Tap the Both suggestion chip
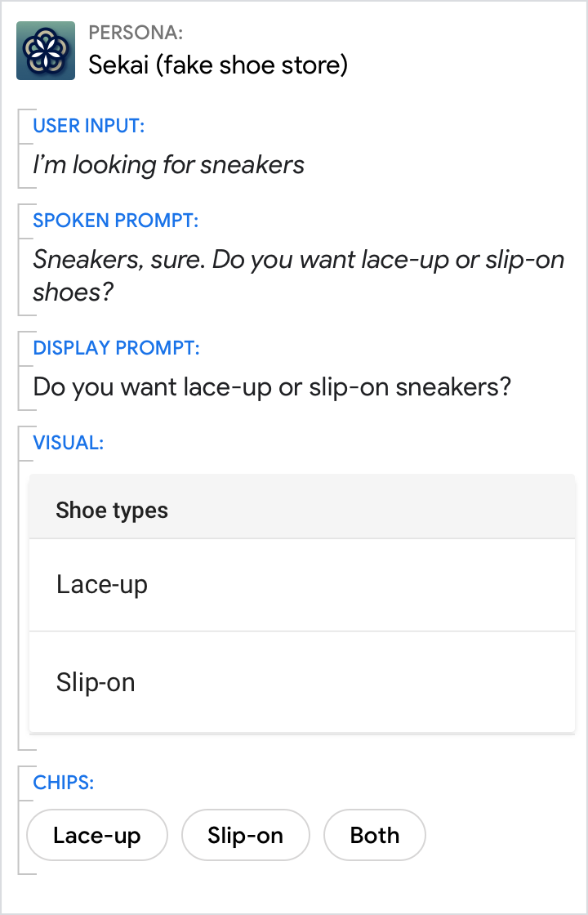The height and width of the screenshot is (915, 588). pyautogui.click(x=375, y=836)
